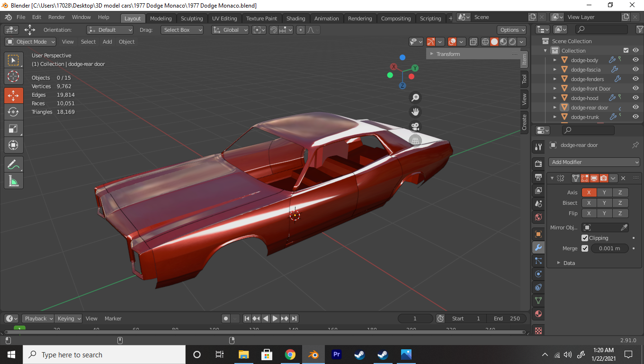
Task: Select the Measure tool
Action: [x=13, y=181]
